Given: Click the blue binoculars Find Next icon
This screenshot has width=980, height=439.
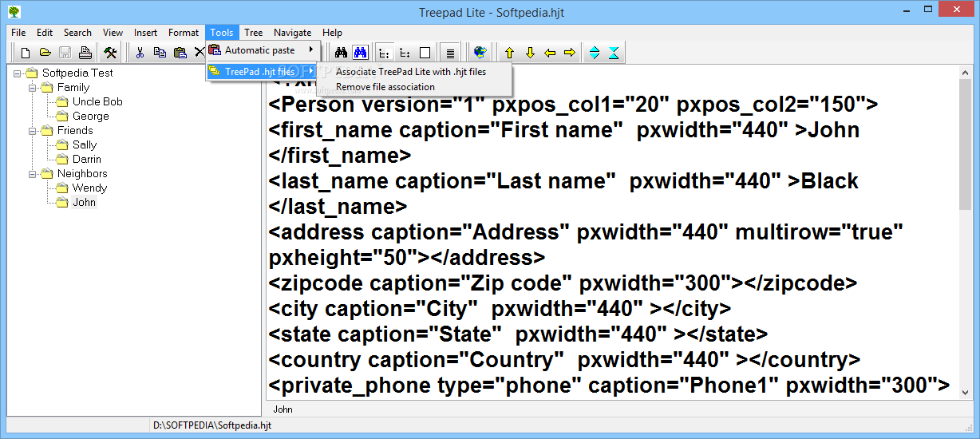Looking at the screenshot, I should tap(360, 53).
